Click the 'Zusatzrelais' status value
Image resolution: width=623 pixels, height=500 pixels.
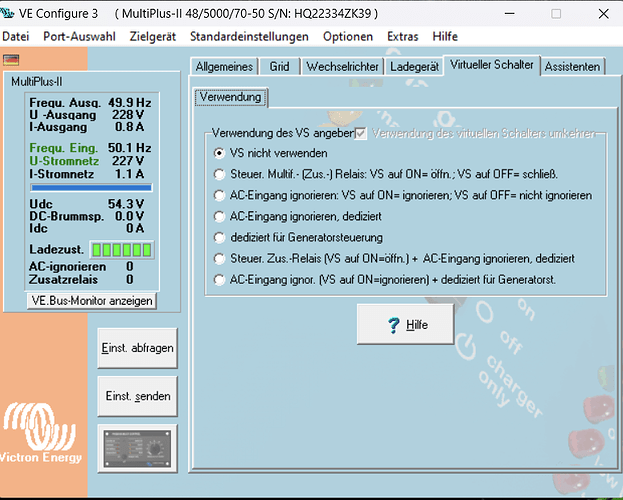point(130,280)
